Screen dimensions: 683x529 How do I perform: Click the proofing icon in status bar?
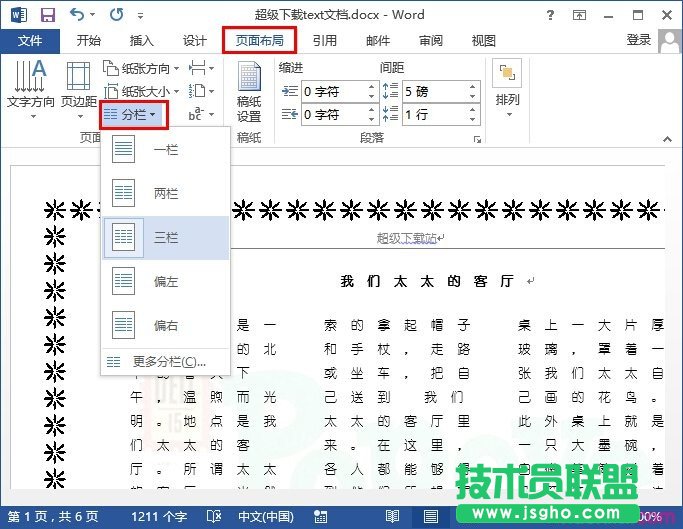213,516
